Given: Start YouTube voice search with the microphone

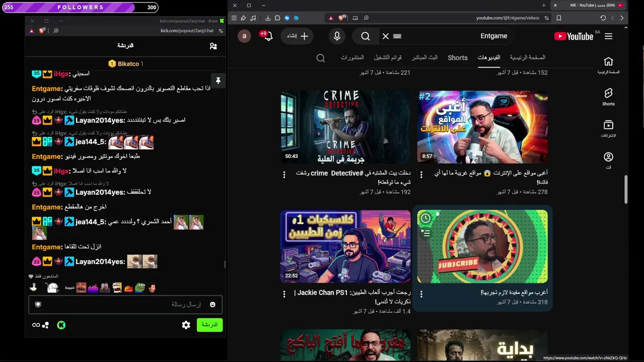Looking at the screenshot, I should [x=337, y=36].
